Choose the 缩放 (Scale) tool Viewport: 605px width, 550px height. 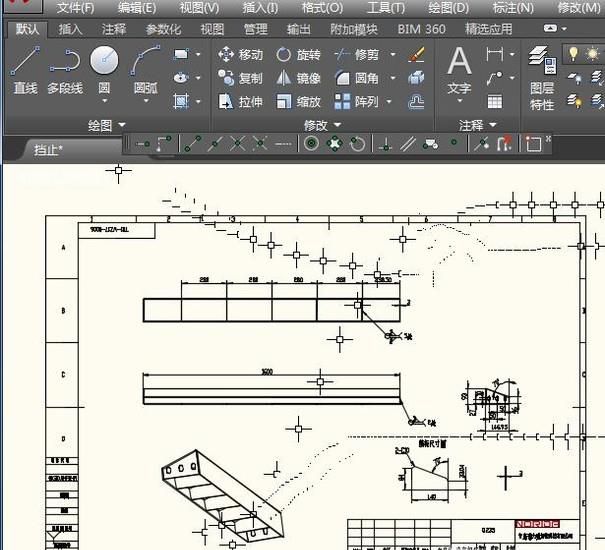pyautogui.click(x=298, y=102)
